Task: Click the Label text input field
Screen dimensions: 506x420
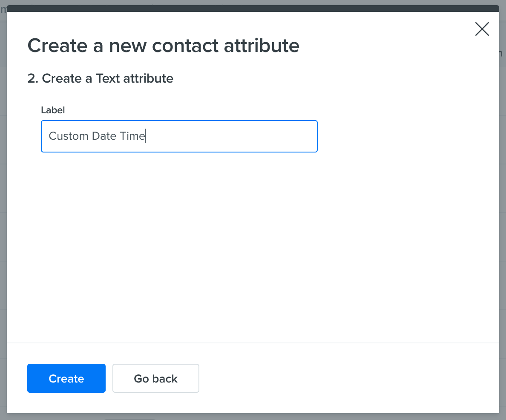Action: (179, 136)
